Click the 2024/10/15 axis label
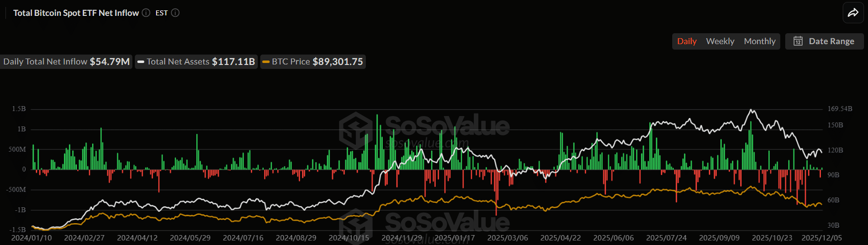Viewport: 868px width, 245px height. (349, 238)
